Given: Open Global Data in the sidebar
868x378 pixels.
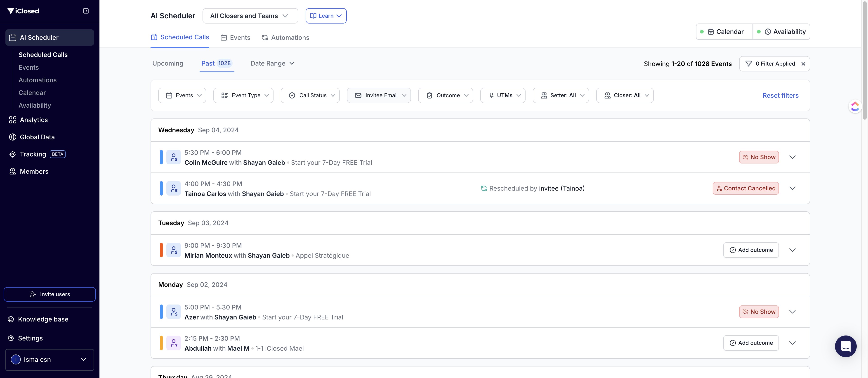Looking at the screenshot, I should [37, 137].
